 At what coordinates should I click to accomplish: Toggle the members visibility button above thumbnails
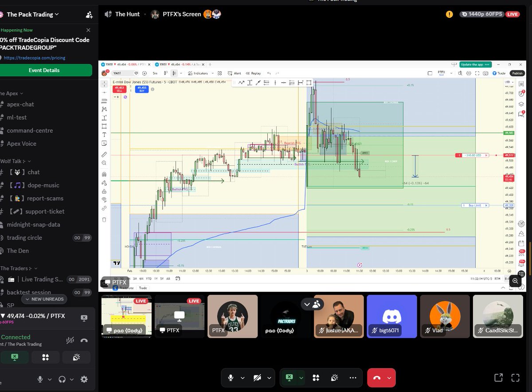312,304
